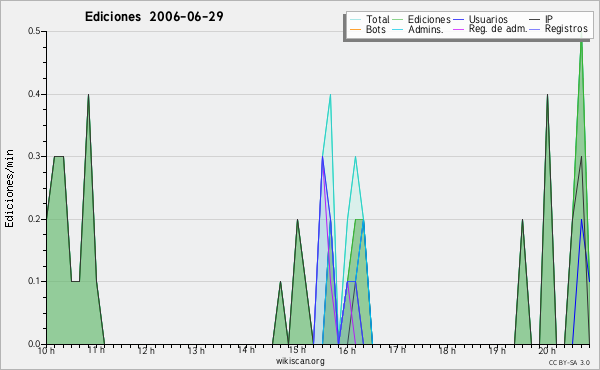Click the 0.3 y-axis tick label
This screenshot has width=600, height=370.
coord(34,156)
